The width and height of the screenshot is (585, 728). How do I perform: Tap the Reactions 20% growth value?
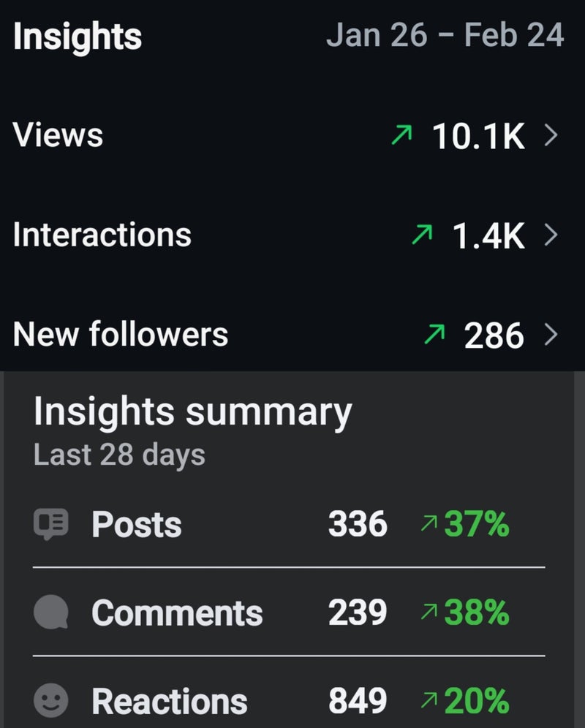click(x=476, y=701)
